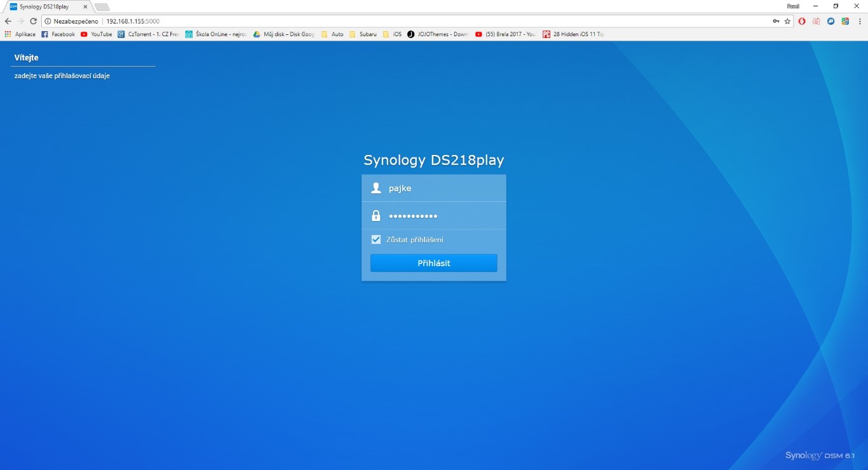The width and height of the screenshot is (868, 470).
Task: Bookmark this page with the star icon
Action: tap(787, 21)
